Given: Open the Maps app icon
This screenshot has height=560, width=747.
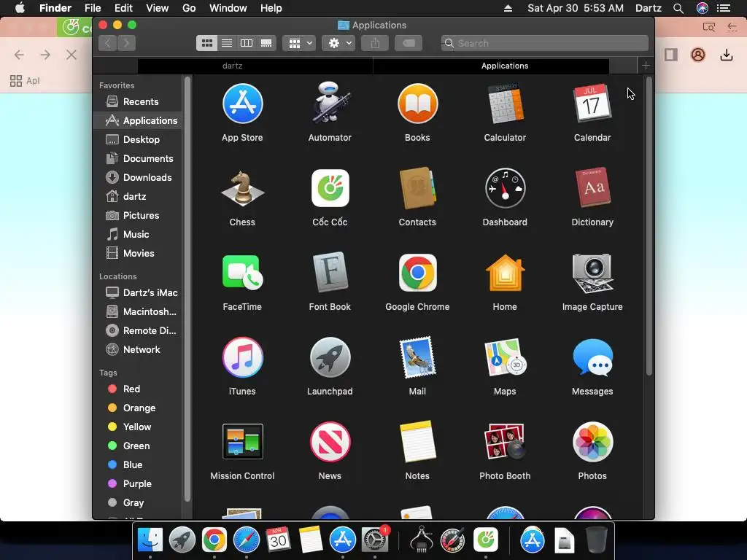Looking at the screenshot, I should tap(505, 357).
